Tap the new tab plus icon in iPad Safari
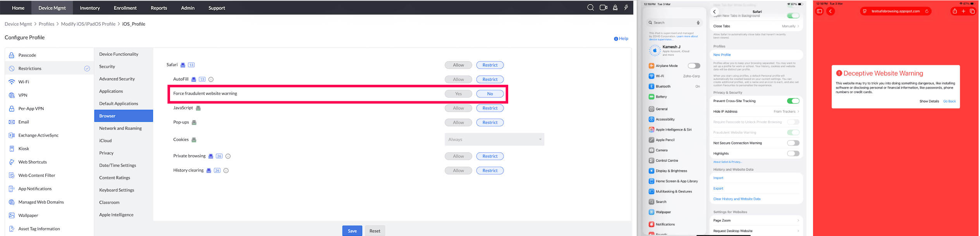 (x=963, y=11)
